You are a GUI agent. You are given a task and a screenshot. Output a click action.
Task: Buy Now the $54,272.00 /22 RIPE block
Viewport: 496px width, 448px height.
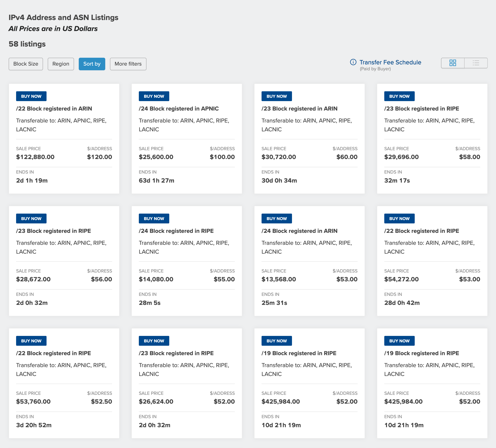400,219
